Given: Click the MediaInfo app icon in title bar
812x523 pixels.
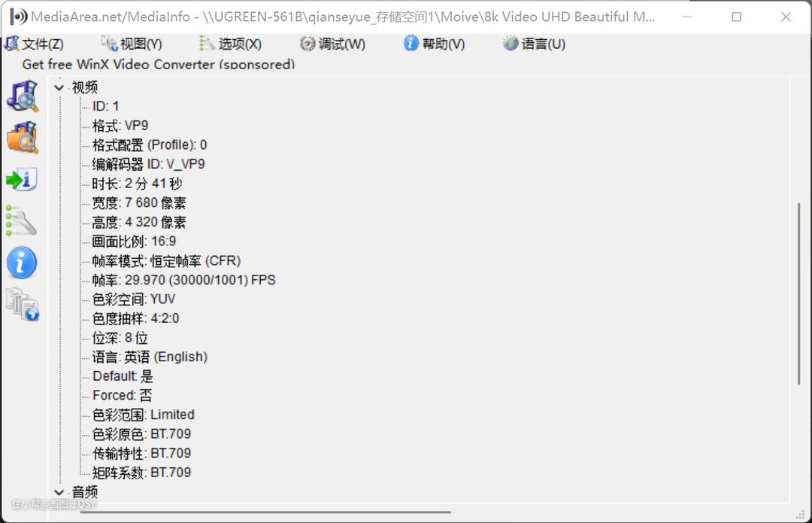Looking at the screenshot, I should tap(18, 17).
